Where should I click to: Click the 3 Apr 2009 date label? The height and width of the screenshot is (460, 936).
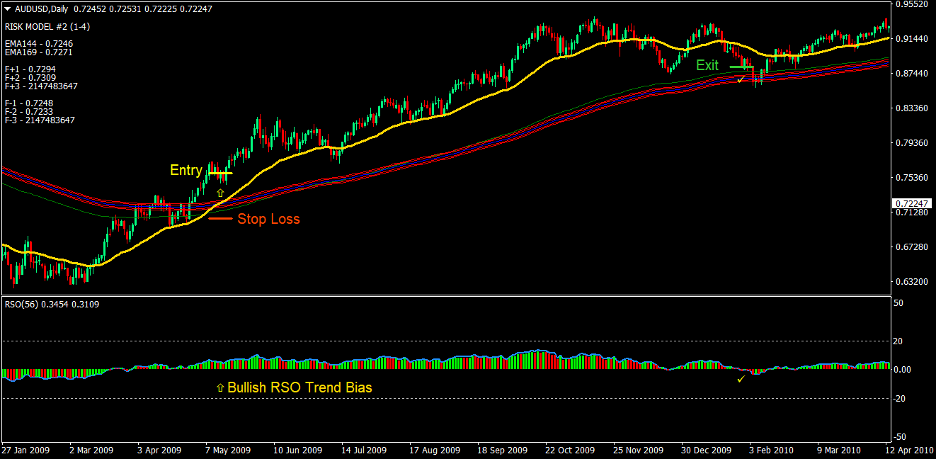coord(159,450)
